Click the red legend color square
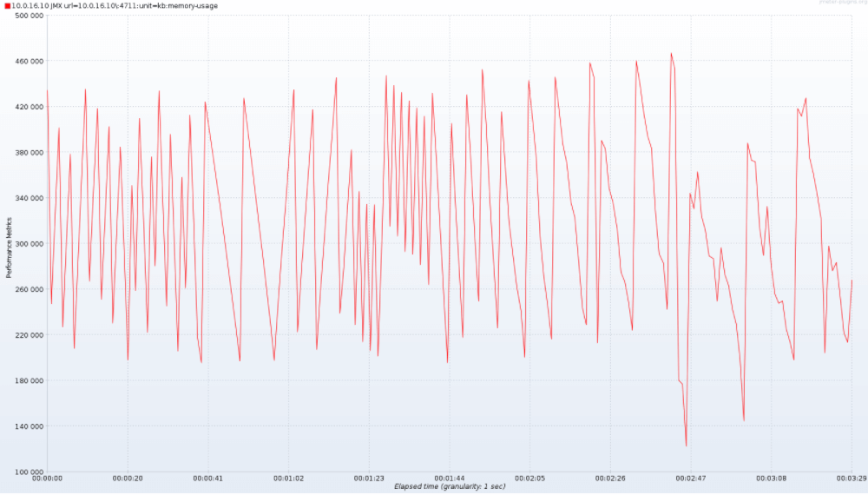Viewport: 868px width, 495px height. point(7,6)
